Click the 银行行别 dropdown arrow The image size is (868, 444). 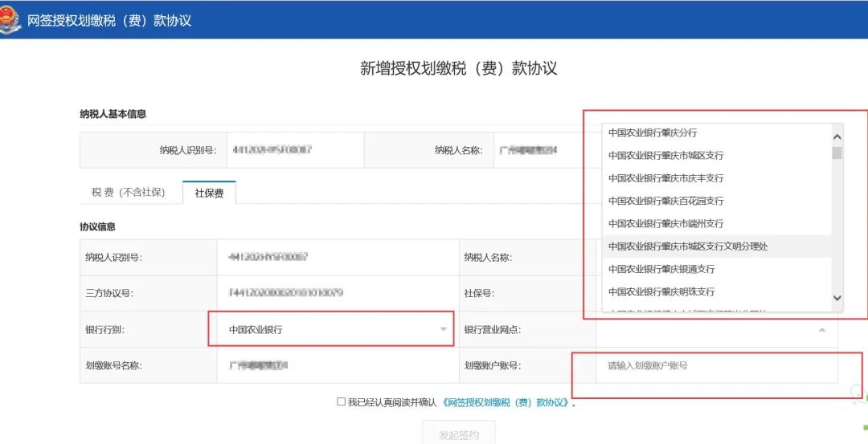click(444, 329)
